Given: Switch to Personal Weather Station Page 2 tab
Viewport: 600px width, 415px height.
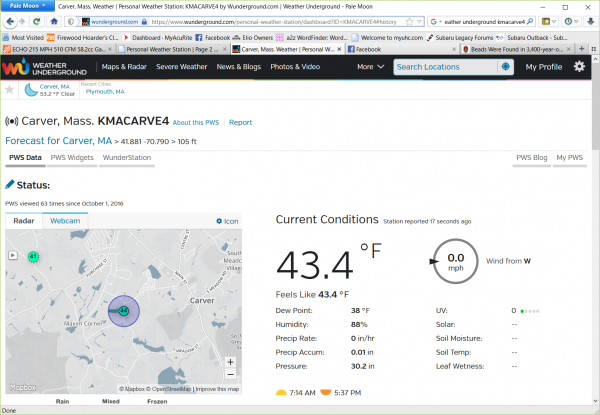Looking at the screenshot, I should [173, 49].
